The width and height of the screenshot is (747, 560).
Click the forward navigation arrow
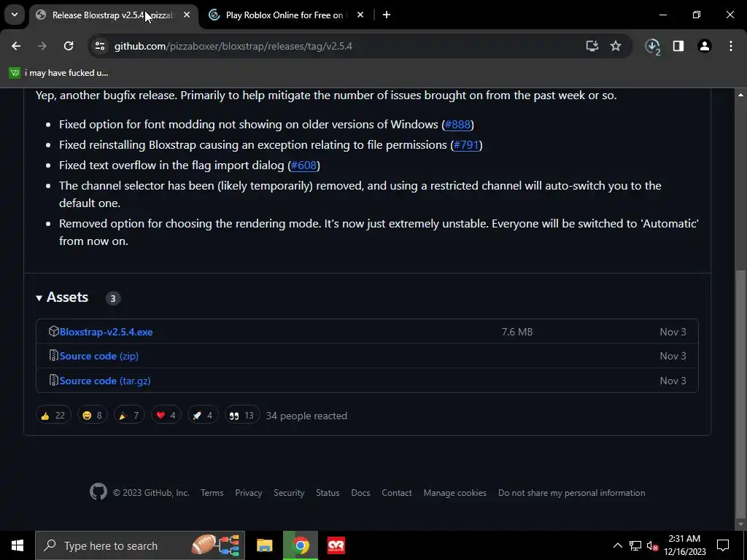pos(42,46)
